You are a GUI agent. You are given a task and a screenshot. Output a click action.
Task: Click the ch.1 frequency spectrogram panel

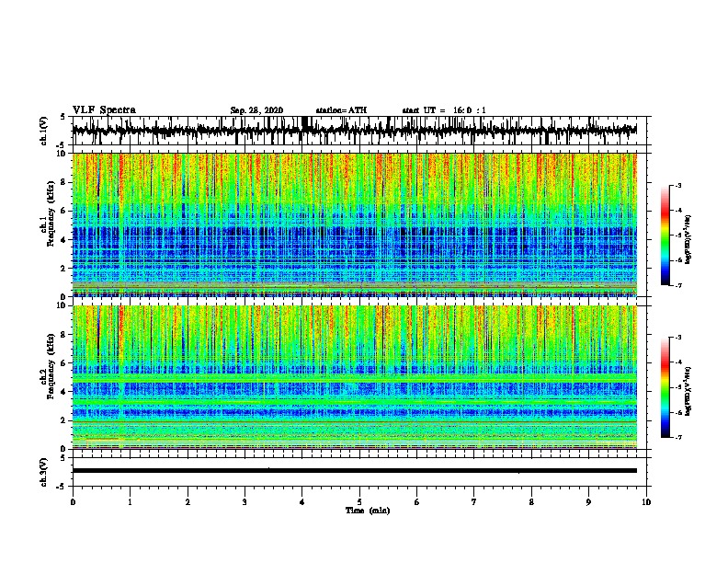click(x=354, y=224)
